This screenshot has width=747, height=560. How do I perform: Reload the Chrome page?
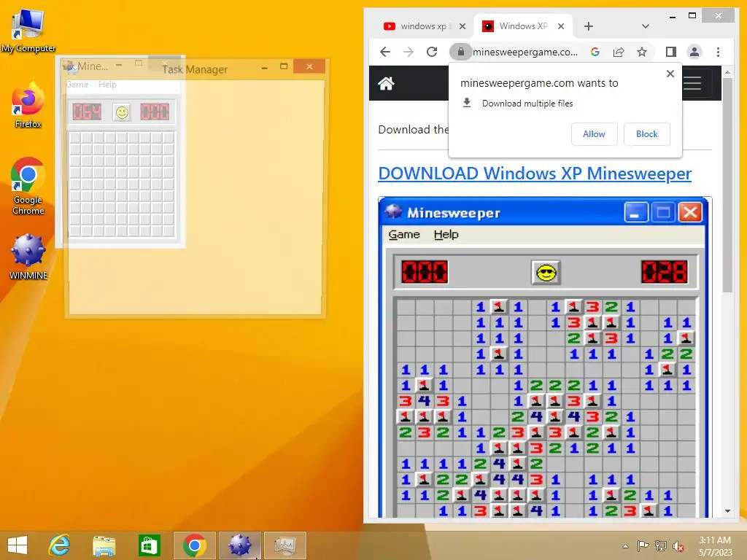point(432,52)
